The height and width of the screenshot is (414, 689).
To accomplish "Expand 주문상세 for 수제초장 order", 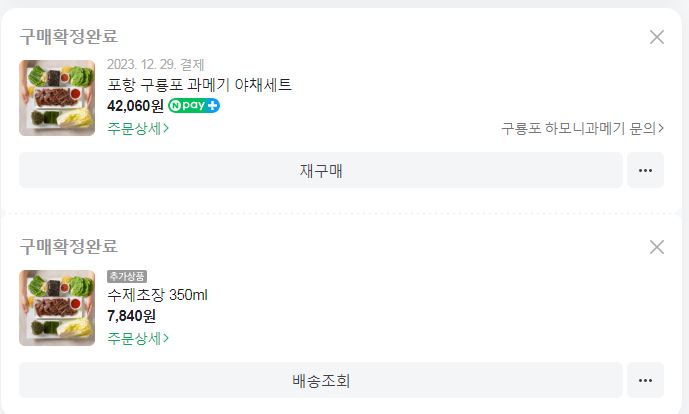I will [138, 338].
